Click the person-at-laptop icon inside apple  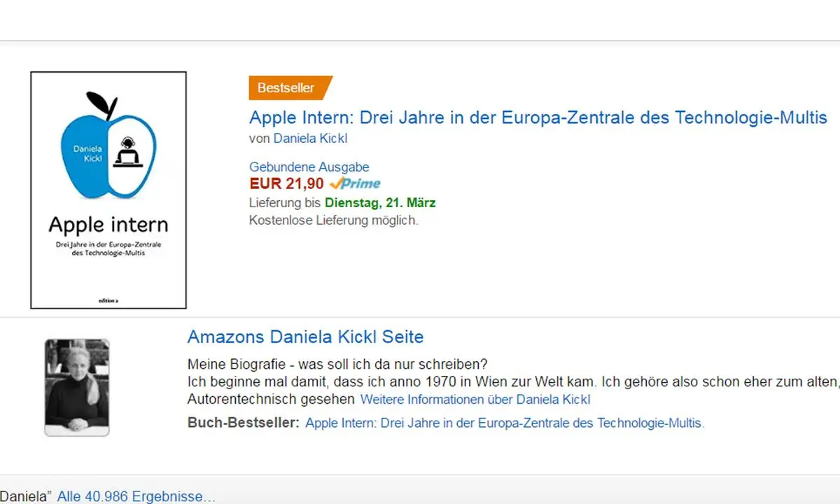[x=127, y=151]
